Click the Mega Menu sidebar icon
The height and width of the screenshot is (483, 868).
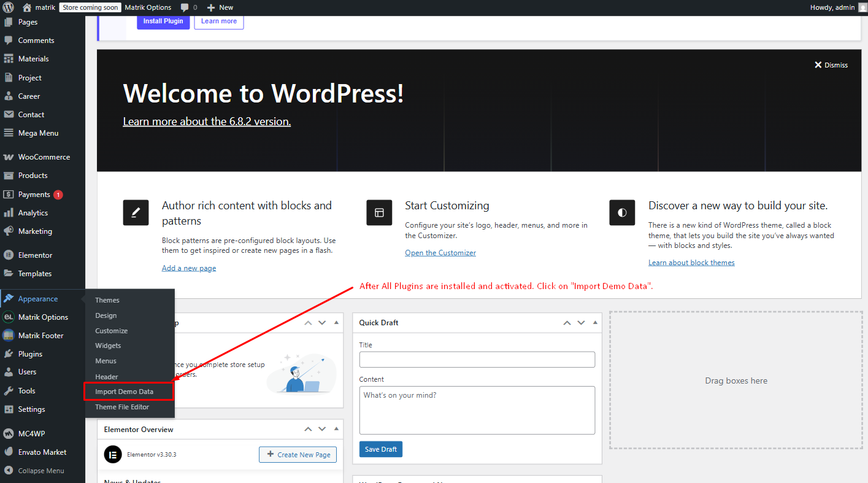(x=9, y=133)
